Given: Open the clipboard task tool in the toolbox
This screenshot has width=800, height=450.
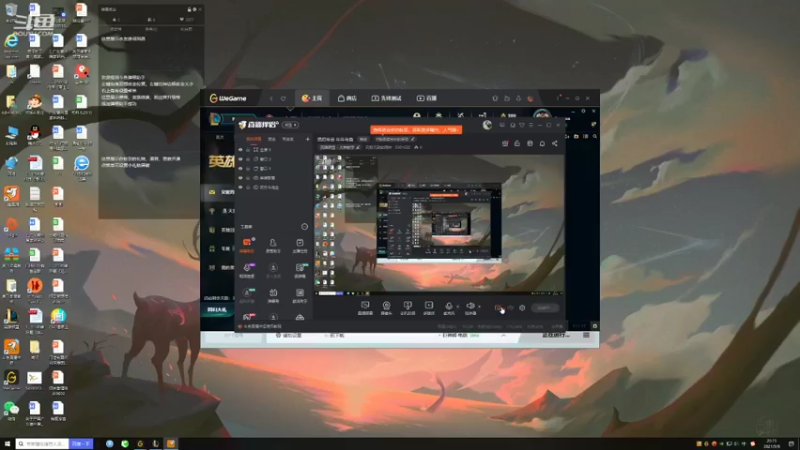Looking at the screenshot, I should coord(299,245).
